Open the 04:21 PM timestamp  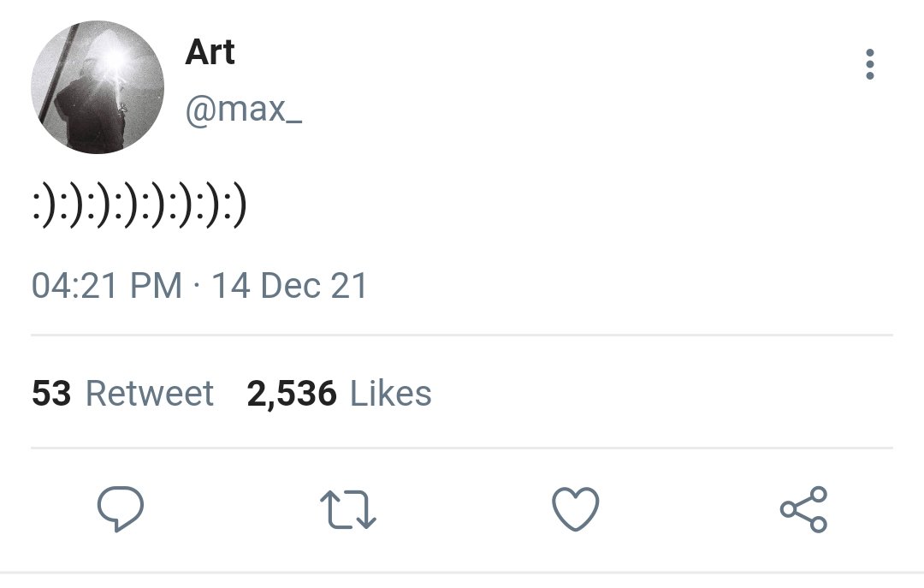(x=107, y=286)
